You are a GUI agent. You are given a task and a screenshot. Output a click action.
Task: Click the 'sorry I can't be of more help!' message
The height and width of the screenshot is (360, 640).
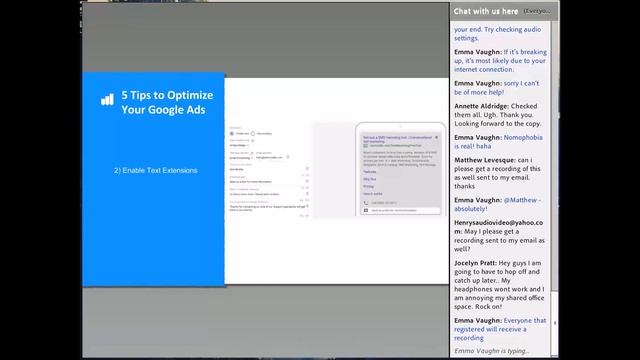pyautogui.click(x=496, y=87)
